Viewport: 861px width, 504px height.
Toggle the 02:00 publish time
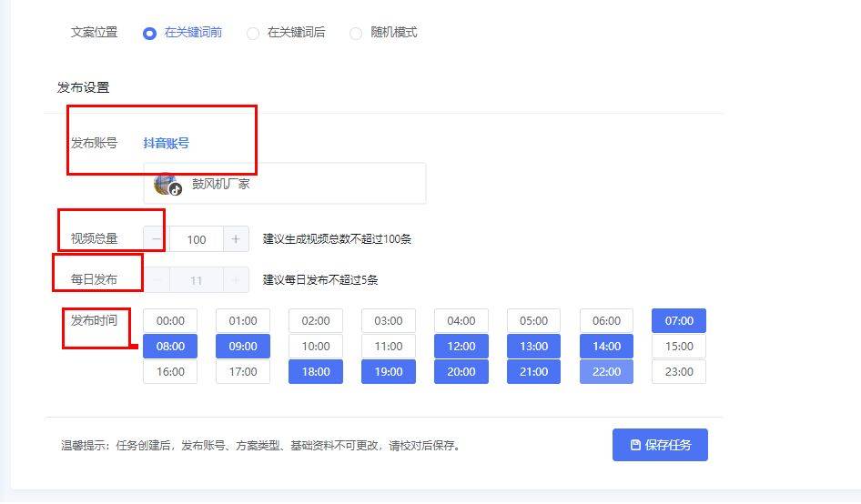click(x=316, y=320)
